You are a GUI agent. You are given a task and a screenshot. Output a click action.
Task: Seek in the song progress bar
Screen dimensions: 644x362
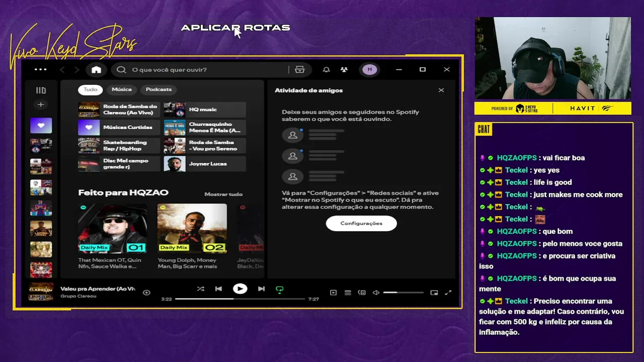(240, 299)
